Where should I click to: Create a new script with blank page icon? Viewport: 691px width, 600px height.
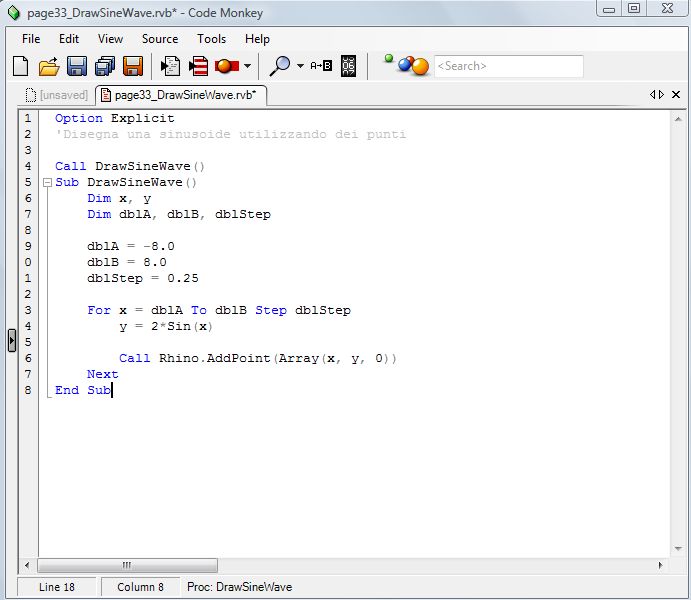click(x=20, y=66)
